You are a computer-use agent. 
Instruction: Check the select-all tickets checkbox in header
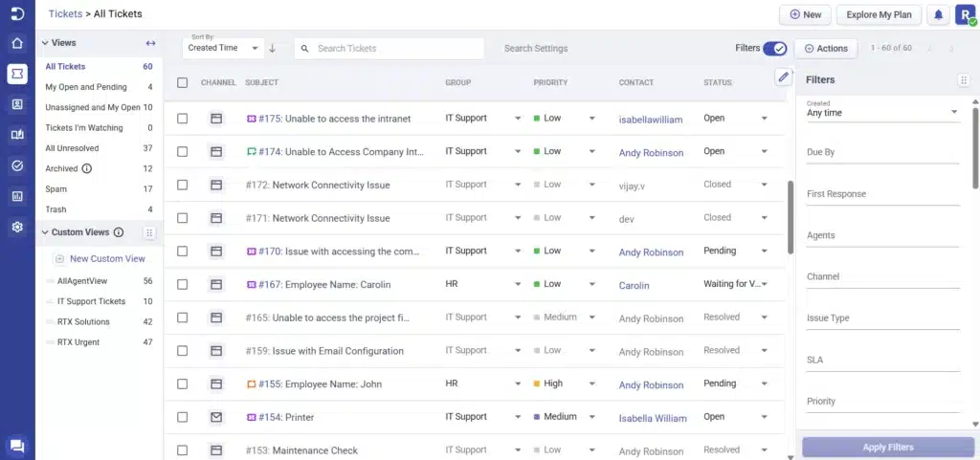tap(183, 82)
